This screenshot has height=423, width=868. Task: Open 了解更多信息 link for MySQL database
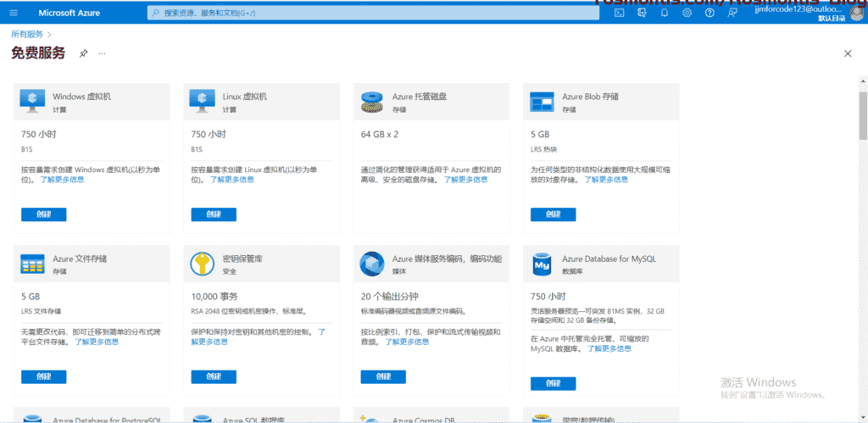[x=609, y=348]
